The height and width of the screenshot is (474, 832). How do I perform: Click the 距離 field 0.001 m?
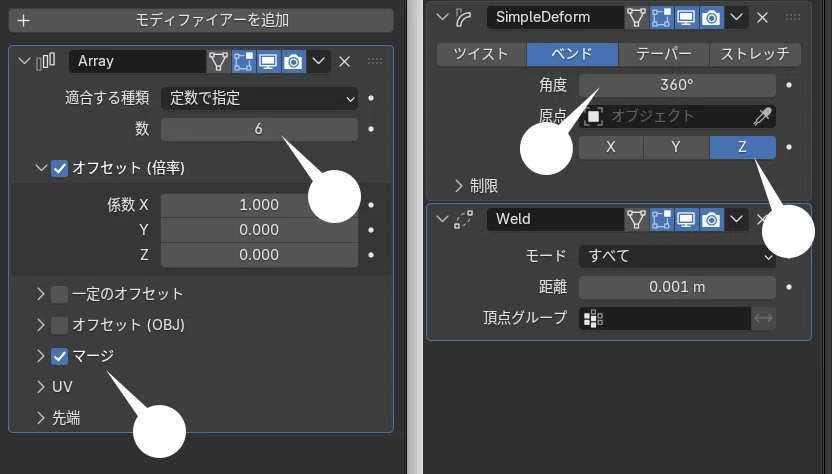click(677, 287)
